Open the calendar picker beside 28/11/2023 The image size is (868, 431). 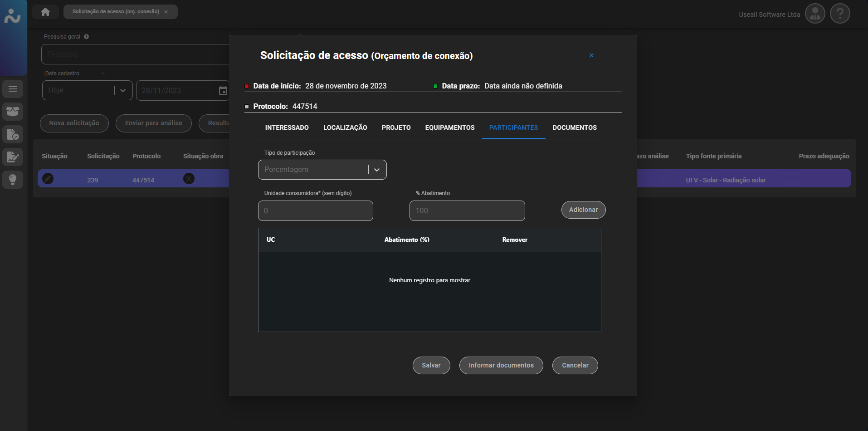click(x=223, y=91)
